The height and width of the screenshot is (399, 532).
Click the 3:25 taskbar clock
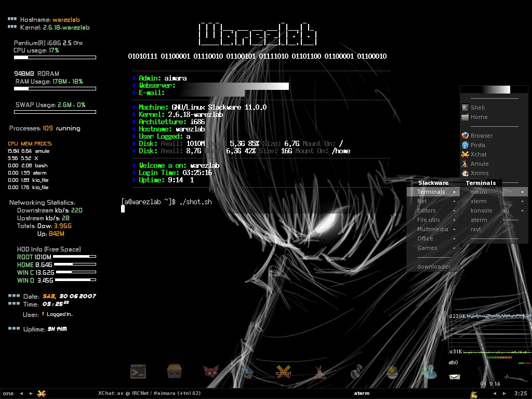521,394
